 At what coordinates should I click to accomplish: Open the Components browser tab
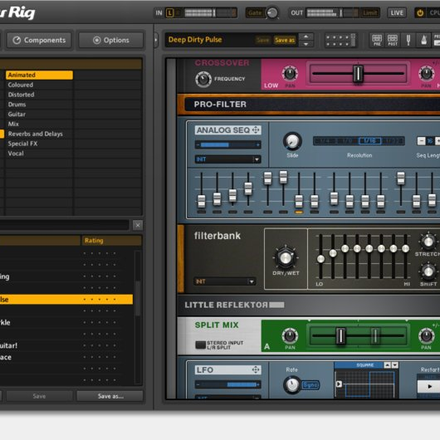click(x=39, y=40)
